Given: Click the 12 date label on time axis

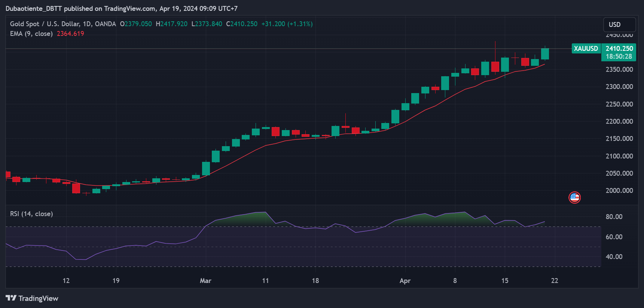Looking at the screenshot, I should tap(66, 281).
